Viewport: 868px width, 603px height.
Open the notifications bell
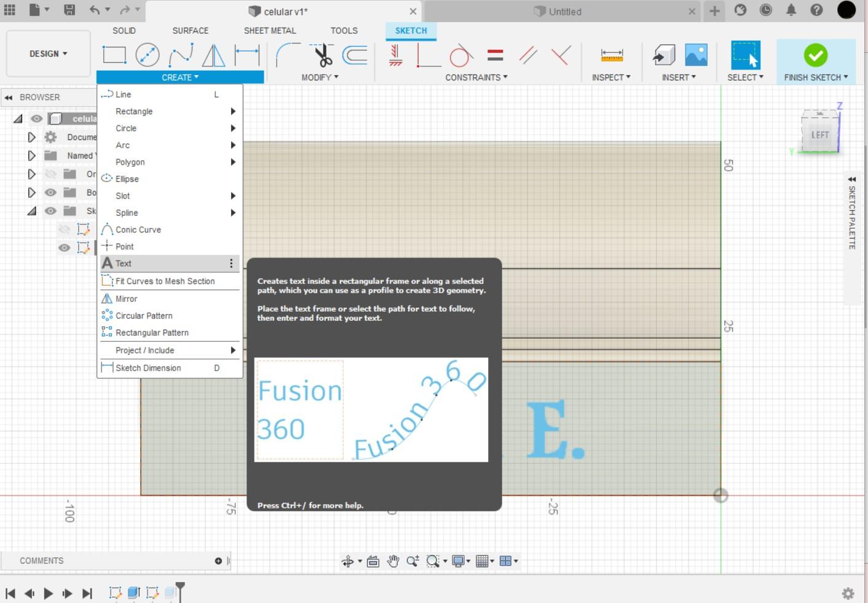click(791, 10)
